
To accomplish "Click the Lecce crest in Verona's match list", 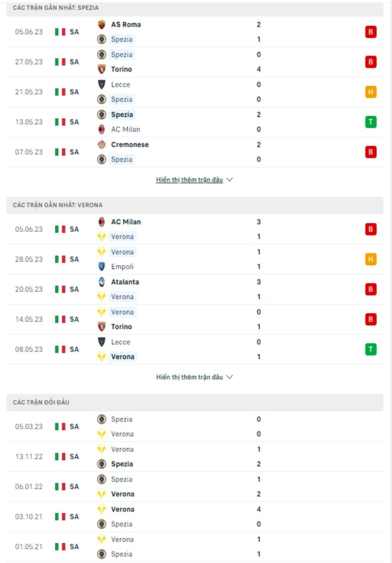I will 101,342.
